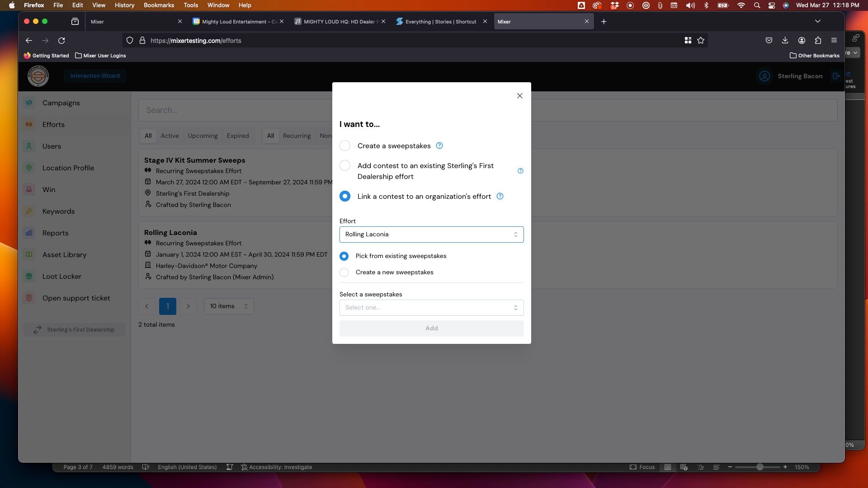Close the I want to dialog
The image size is (868, 488).
pyautogui.click(x=519, y=96)
